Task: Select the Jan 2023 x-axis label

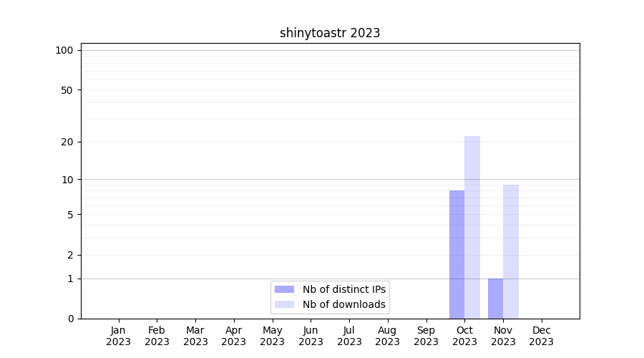Action: pos(119,336)
